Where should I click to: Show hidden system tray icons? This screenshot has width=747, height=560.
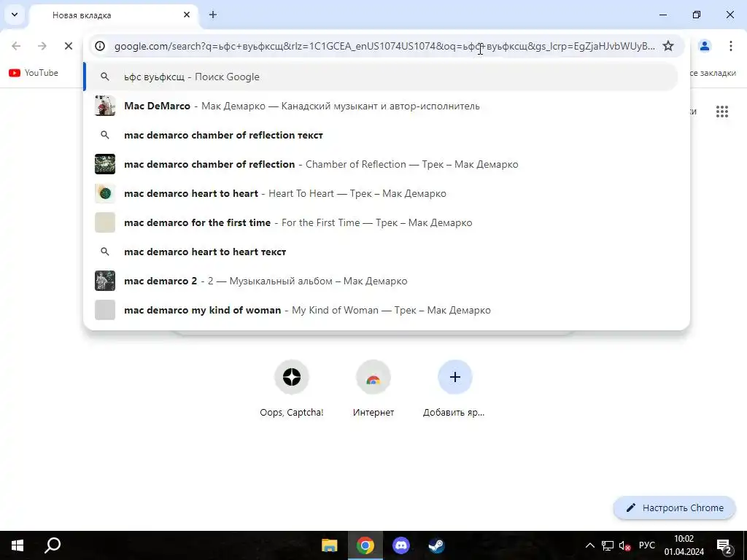(x=589, y=545)
